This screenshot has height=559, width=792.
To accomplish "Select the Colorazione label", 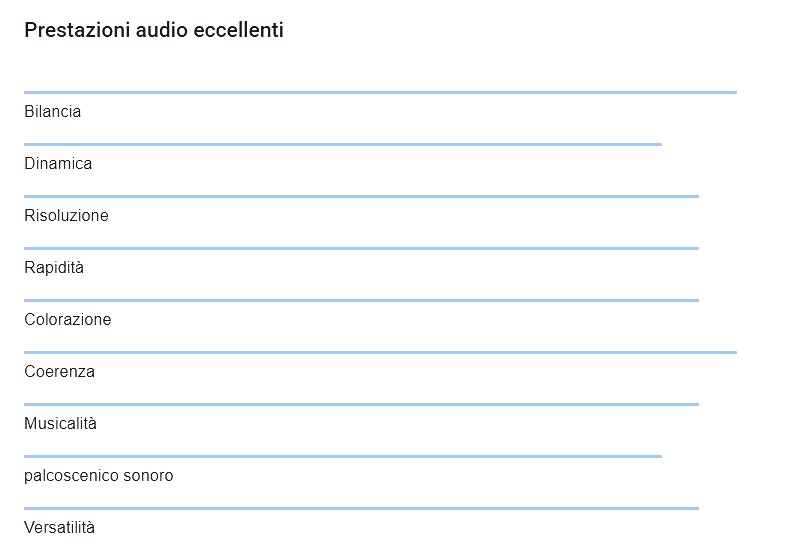I will [68, 320].
